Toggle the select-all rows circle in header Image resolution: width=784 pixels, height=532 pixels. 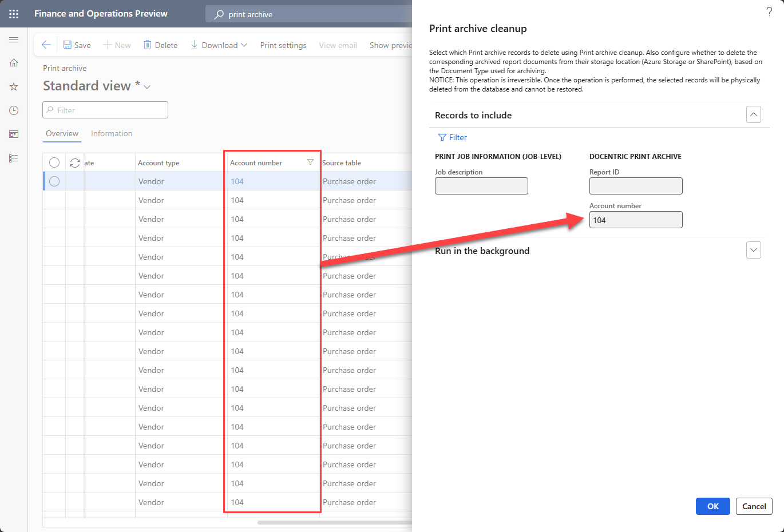54,163
